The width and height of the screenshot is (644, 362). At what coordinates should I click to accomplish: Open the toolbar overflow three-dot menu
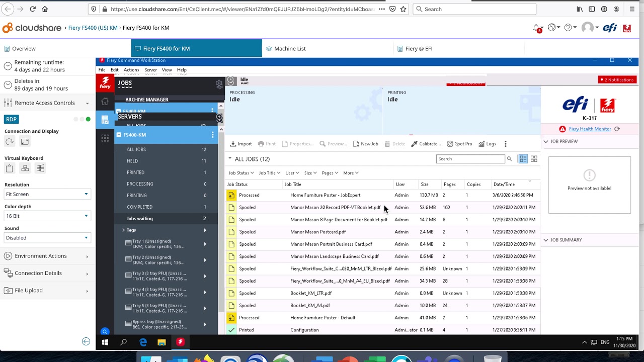pos(506,144)
